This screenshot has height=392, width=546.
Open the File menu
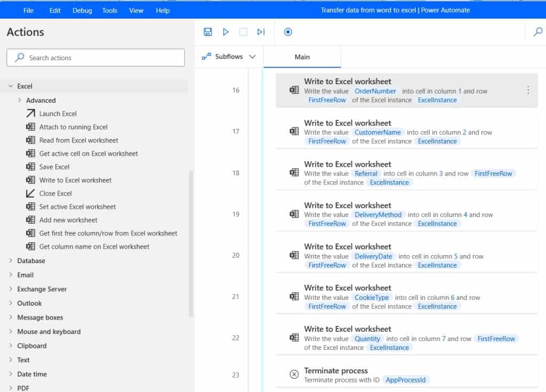point(28,11)
